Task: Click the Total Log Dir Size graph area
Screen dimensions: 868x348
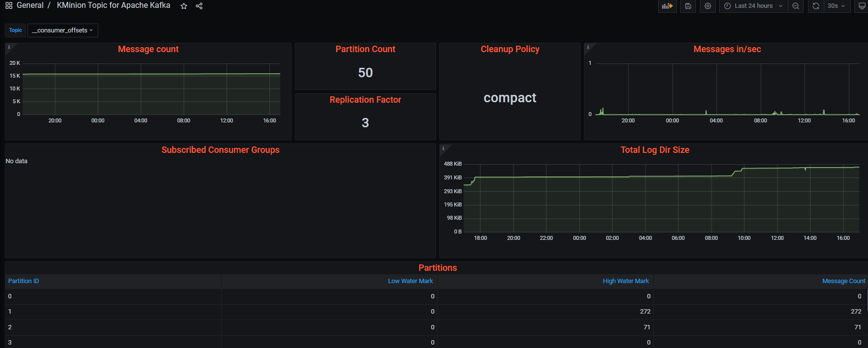Action: [x=662, y=198]
